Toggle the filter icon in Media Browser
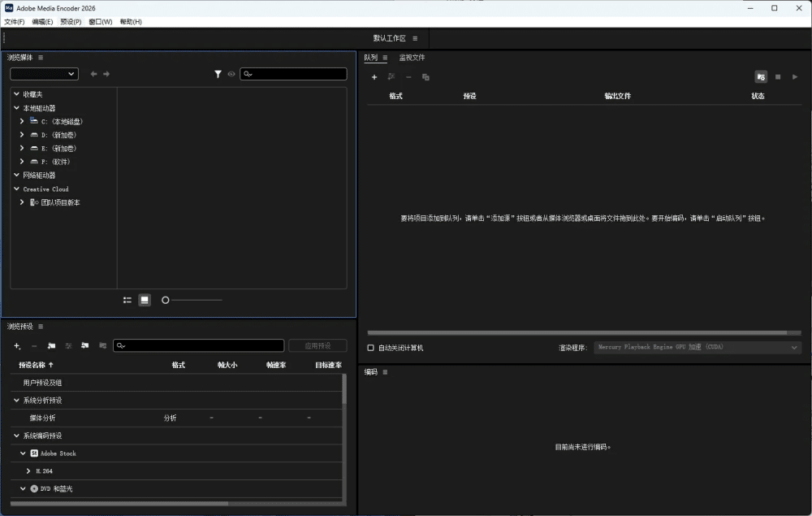 218,74
